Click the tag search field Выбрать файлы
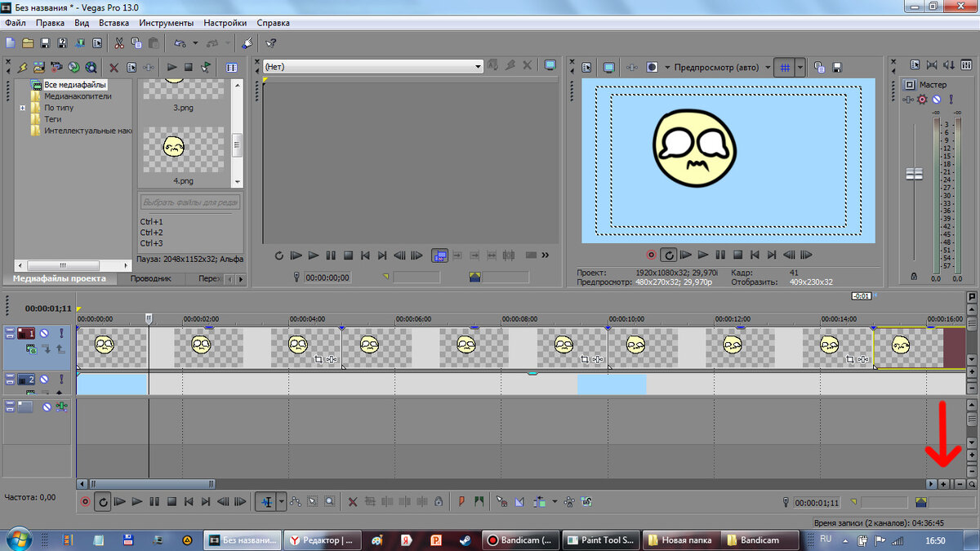Viewport: 980px width, 551px height. click(189, 202)
